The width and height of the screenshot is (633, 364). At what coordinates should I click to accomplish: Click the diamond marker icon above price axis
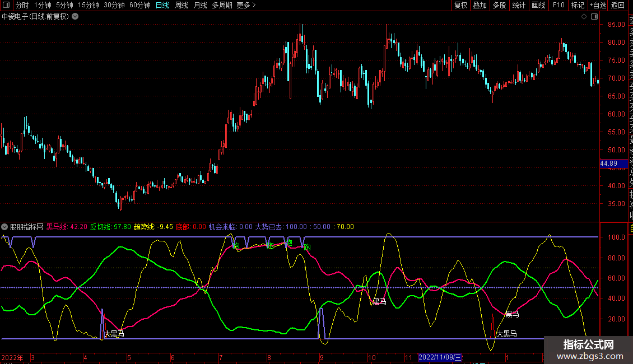584,17
